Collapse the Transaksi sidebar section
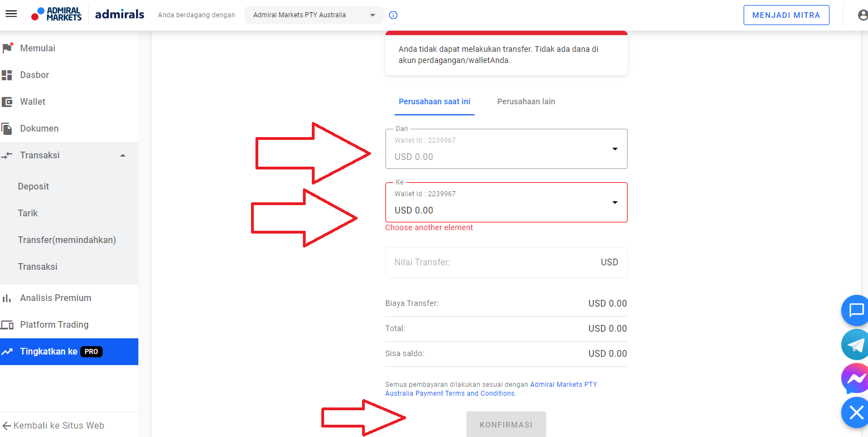 coord(123,155)
